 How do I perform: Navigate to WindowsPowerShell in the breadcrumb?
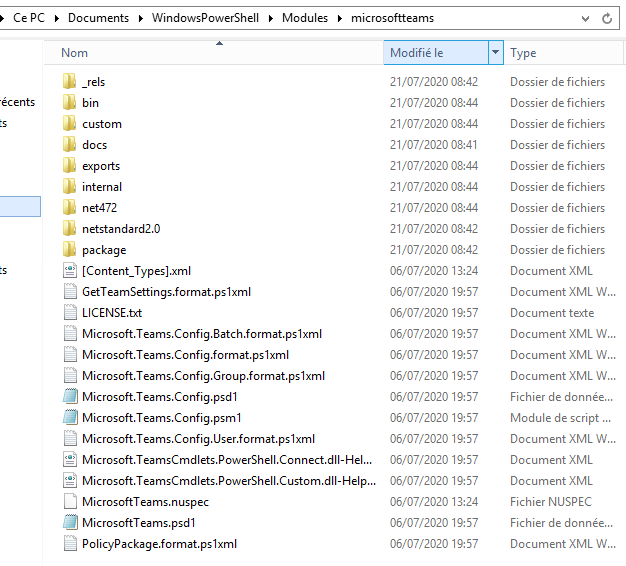205,18
